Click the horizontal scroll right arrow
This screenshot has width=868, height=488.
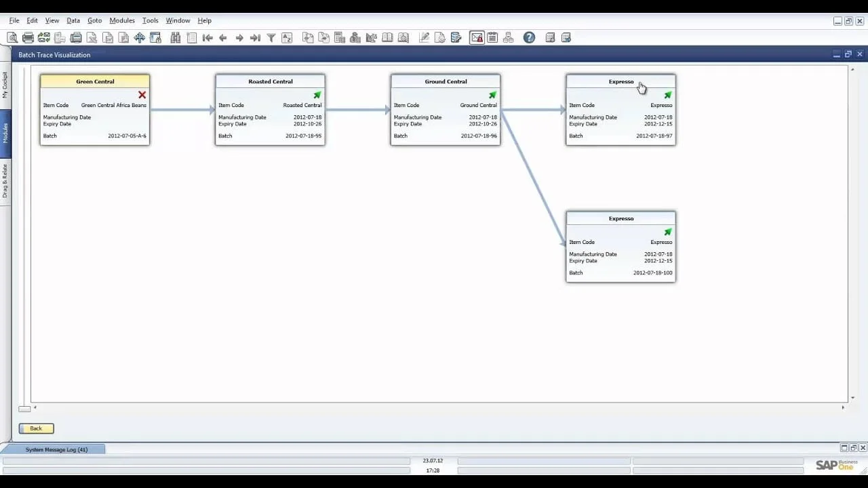click(x=843, y=407)
